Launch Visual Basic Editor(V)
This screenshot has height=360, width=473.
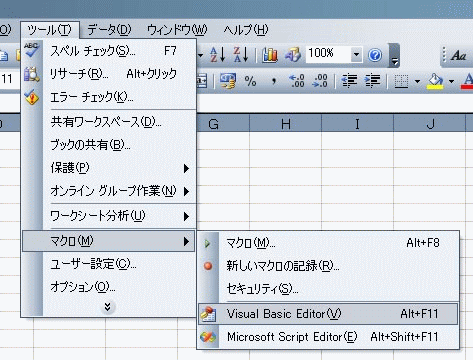tap(328, 314)
